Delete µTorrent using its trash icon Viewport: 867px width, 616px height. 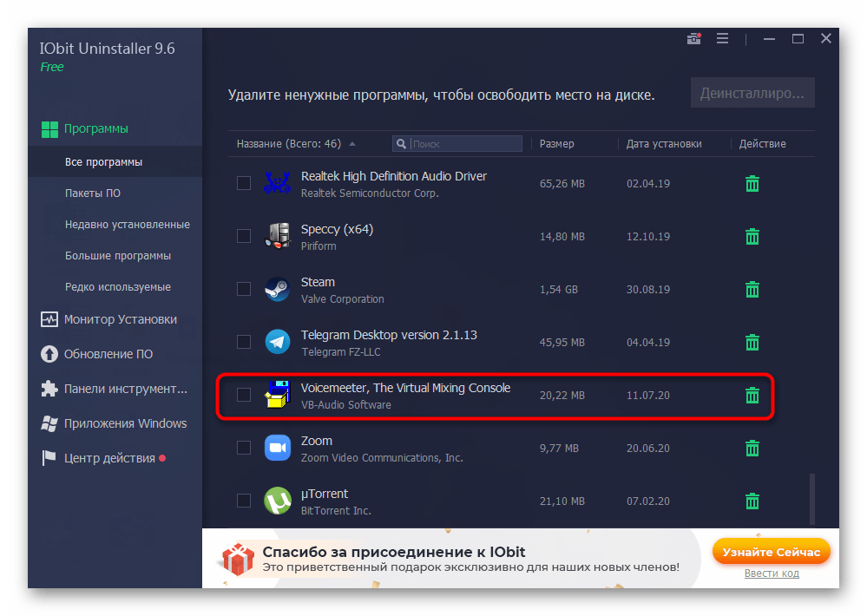(752, 501)
